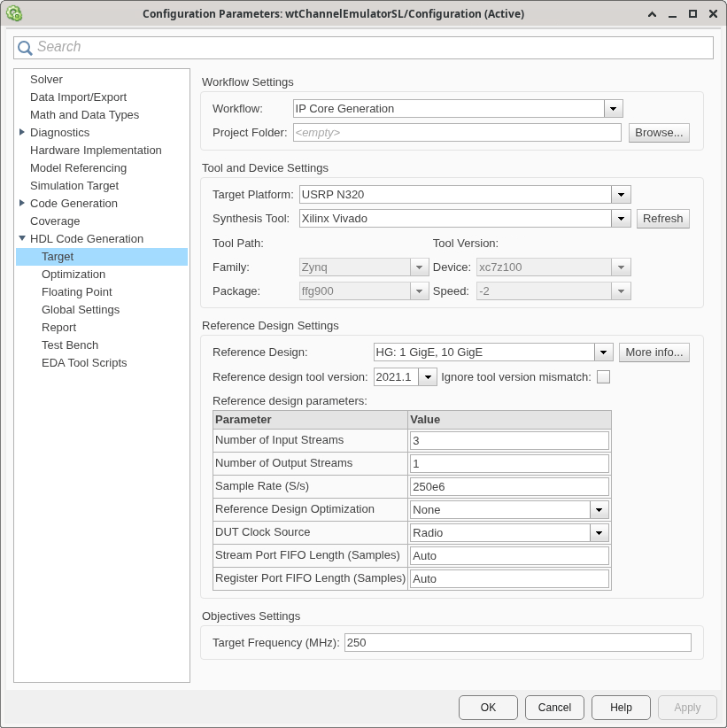Select the Optimization subcategory
This screenshot has height=728, width=727.
pos(73,275)
